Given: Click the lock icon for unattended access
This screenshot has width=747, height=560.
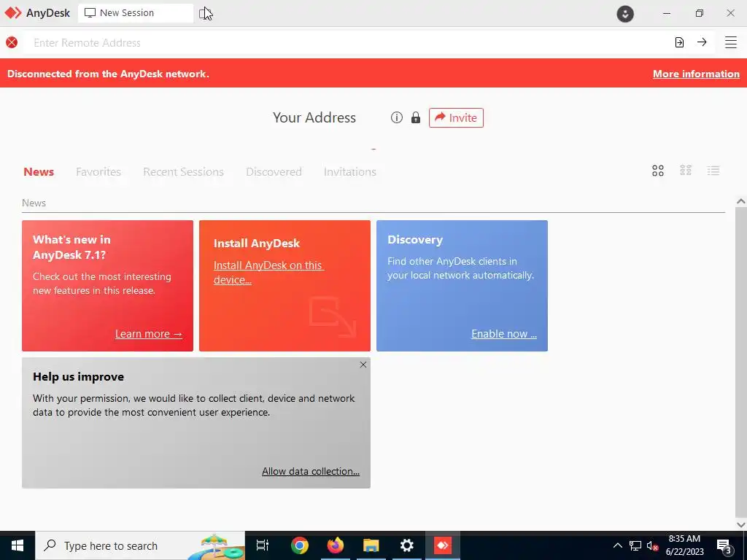Looking at the screenshot, I should coord(416,117).
